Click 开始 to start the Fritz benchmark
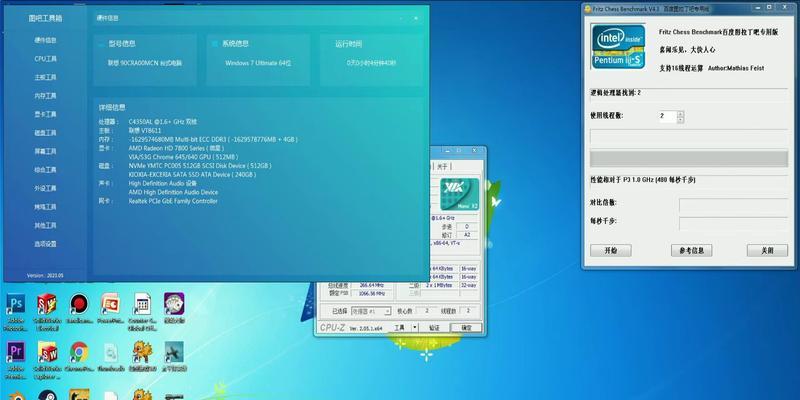The image size is (800, 400). coord(611,251)
